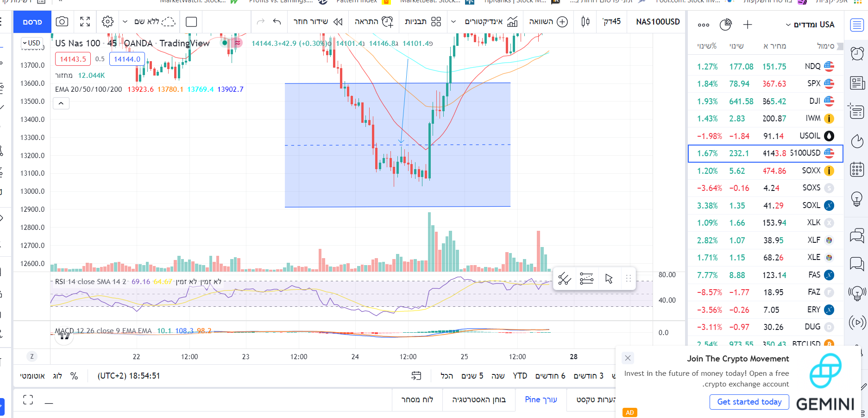This screenshot has width=868, height=418.
Task: Open the candlestick chart type selector
Action: click(x=585, y=22)
